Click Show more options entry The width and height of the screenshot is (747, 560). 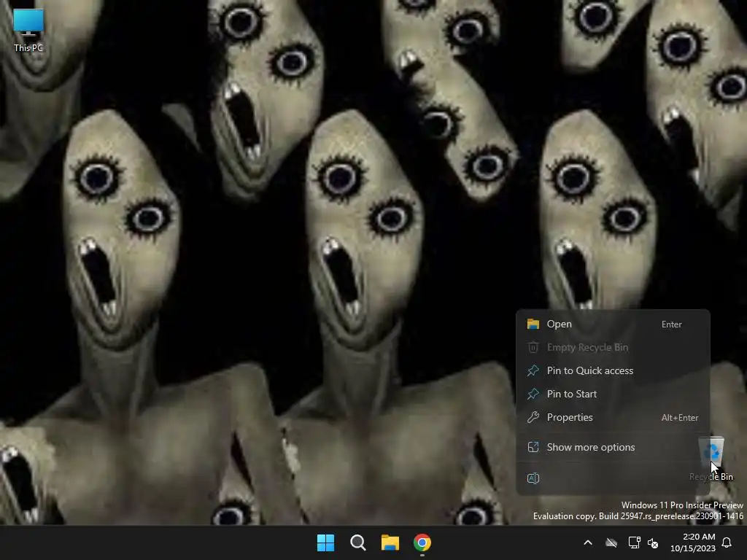pyautogui.click(x=613, y=447)
